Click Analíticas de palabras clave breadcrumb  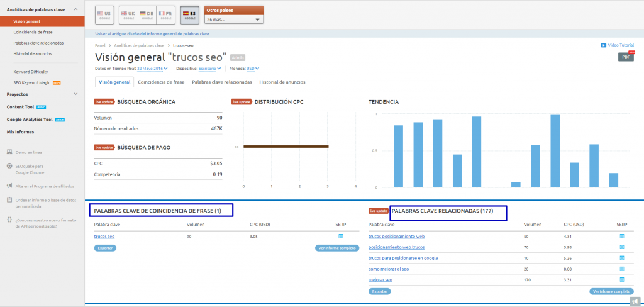[x=139, y=45]
